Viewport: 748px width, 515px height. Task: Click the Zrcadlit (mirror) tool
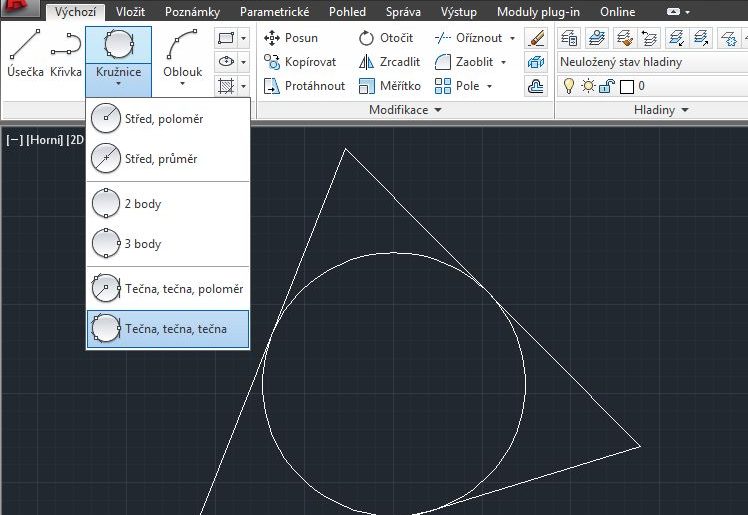coord(388,62)
